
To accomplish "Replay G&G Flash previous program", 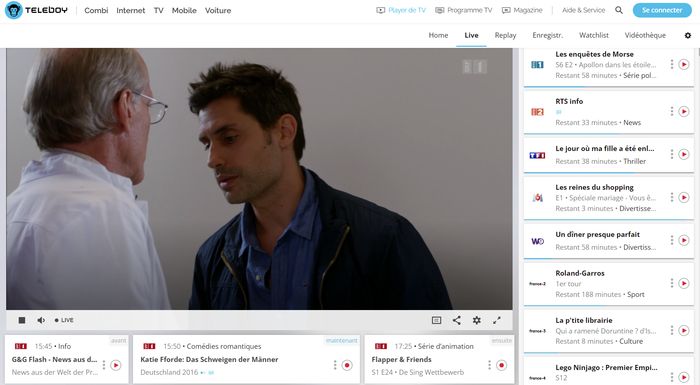I will (116, 365).
